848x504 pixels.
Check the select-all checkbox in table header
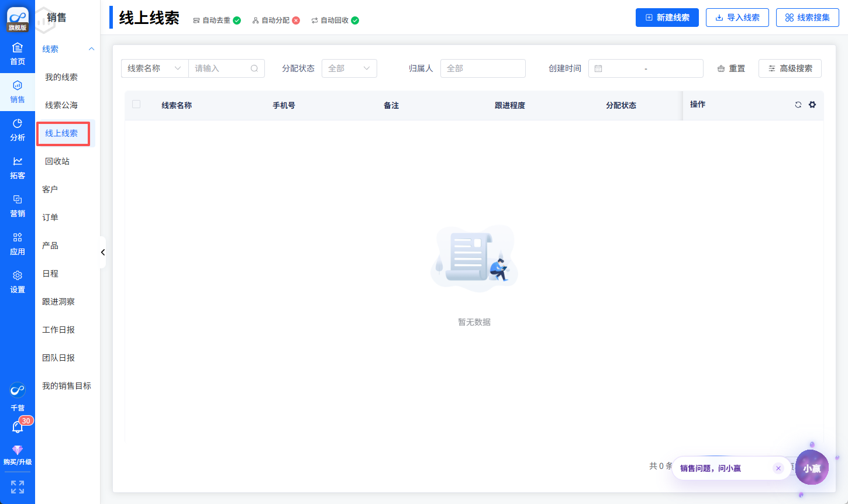136,105
